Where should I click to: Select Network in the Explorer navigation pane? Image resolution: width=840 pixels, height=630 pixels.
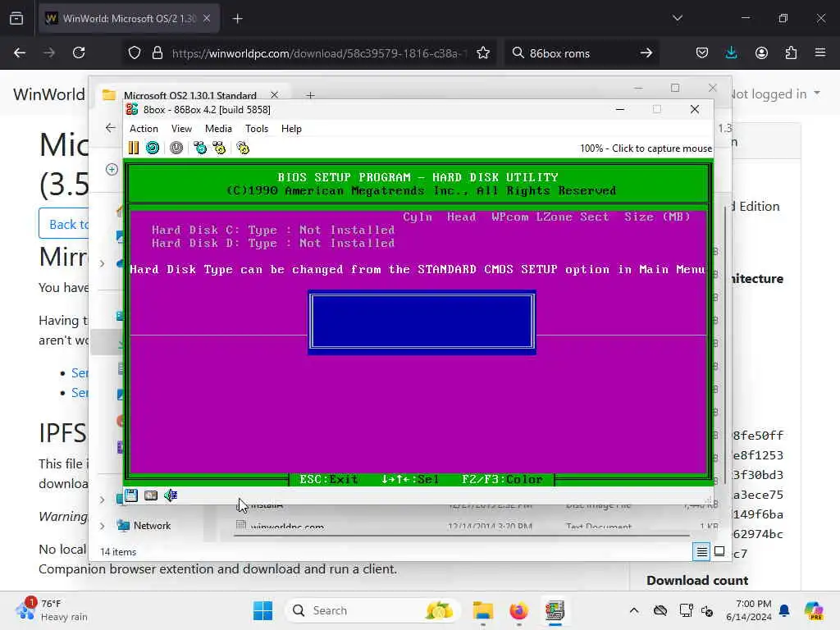pyautogui.click(x=152, y=526)
